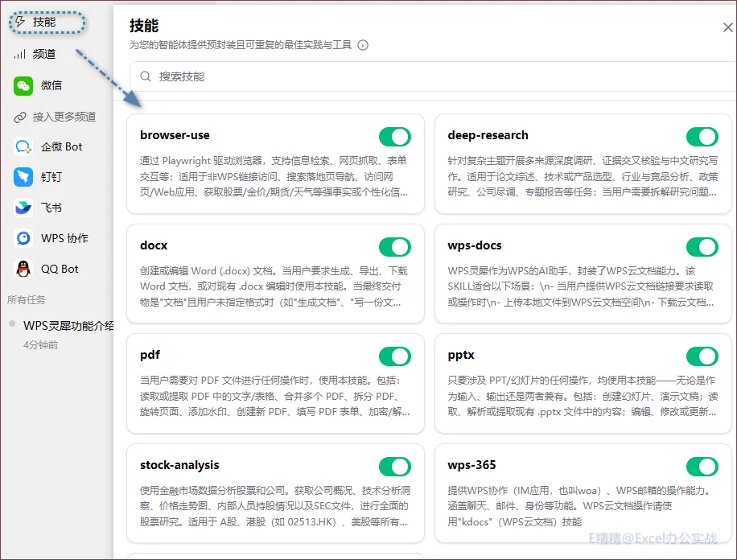
Task: Click the browser-use description text
Action: (275, 177)
